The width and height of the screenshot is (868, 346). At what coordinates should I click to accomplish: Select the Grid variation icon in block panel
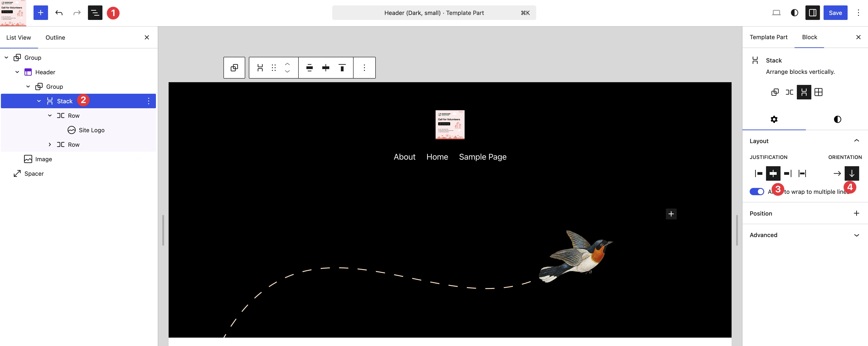(x=818, y=92)
